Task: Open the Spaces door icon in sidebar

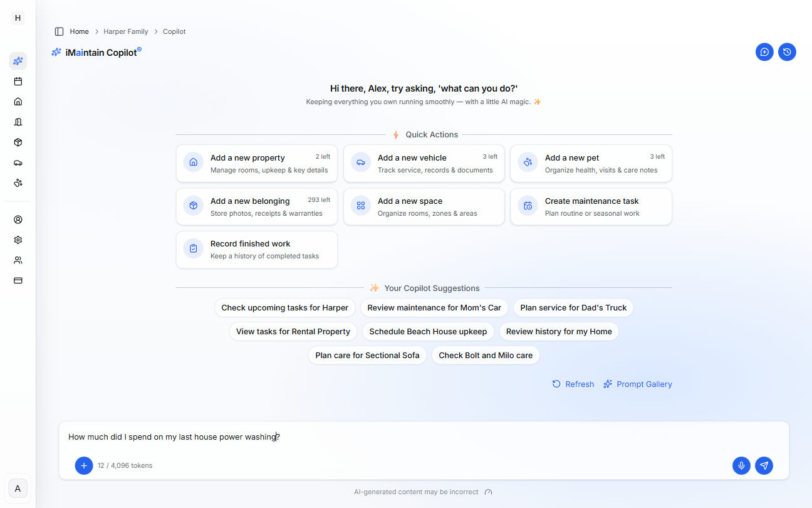Action: pyautogui.click(x=18, y=122)
